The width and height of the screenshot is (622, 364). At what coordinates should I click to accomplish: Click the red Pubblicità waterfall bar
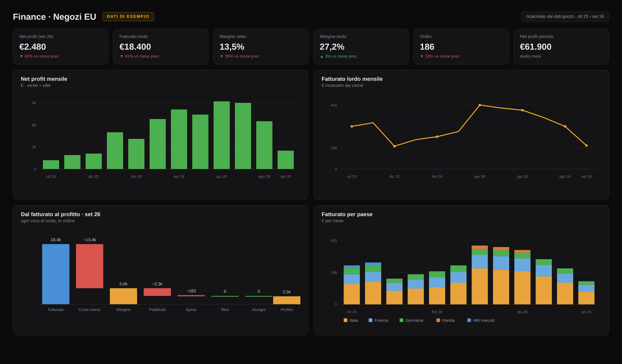pos(157,292)
